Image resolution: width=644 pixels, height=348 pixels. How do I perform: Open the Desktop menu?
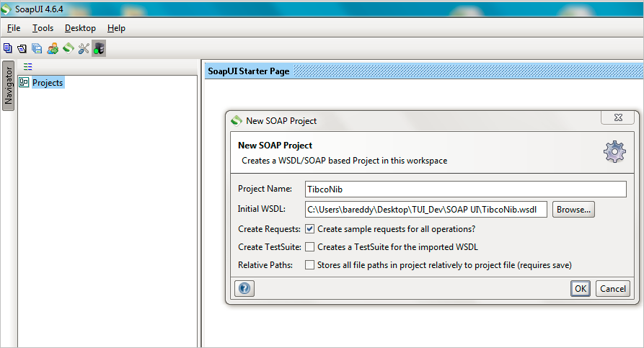click(x=80, y=28)
